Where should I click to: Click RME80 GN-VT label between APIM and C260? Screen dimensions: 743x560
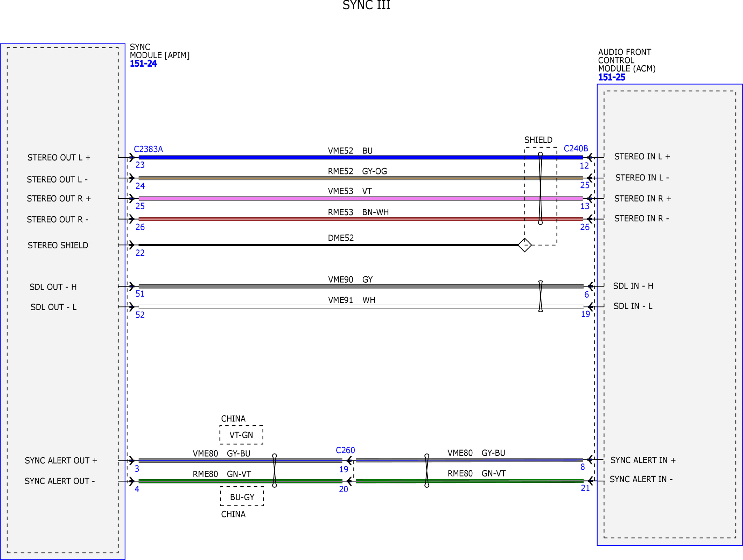tap(222, 474)
